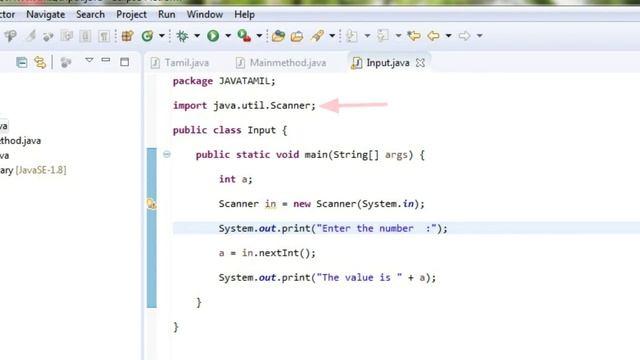
Task: Open the Back history dropdown arrow
Action: click(448, 36)
